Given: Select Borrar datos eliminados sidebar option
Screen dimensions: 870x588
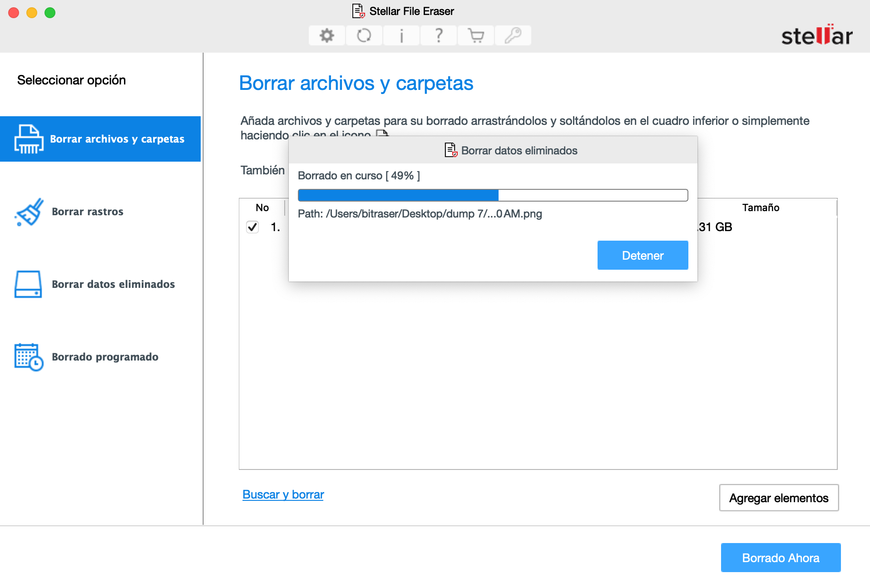Looking at the screenshot, I should (x=113, y=284).
